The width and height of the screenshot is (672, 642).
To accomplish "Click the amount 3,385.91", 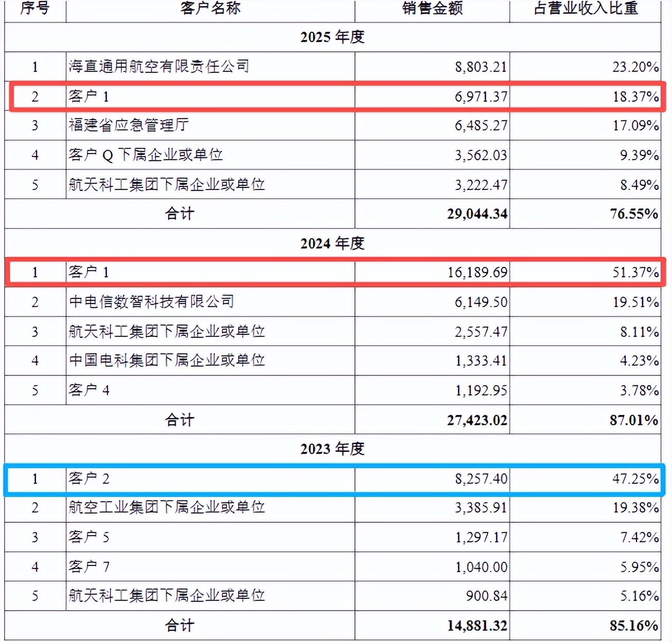I will pyautogui.click(x=481, y=507).
